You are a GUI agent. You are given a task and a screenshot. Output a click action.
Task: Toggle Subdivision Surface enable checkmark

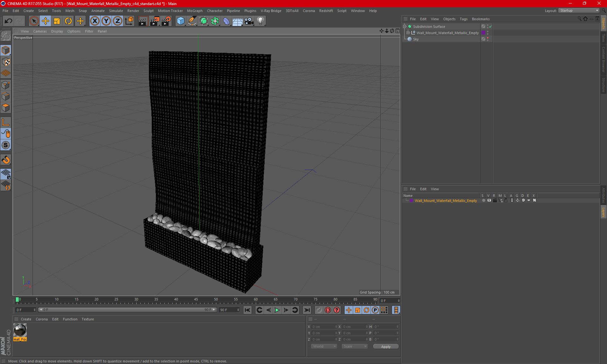click(490, 27)
